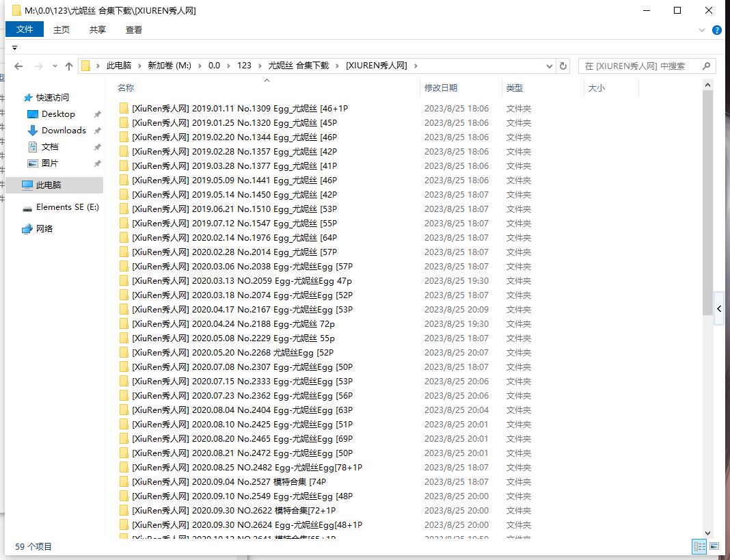This screenshot has height=560, width=730.
Task: Select folder 2019.02.28 No.1357 Egg_尤妮丝
Action: [x=234, y=152]
